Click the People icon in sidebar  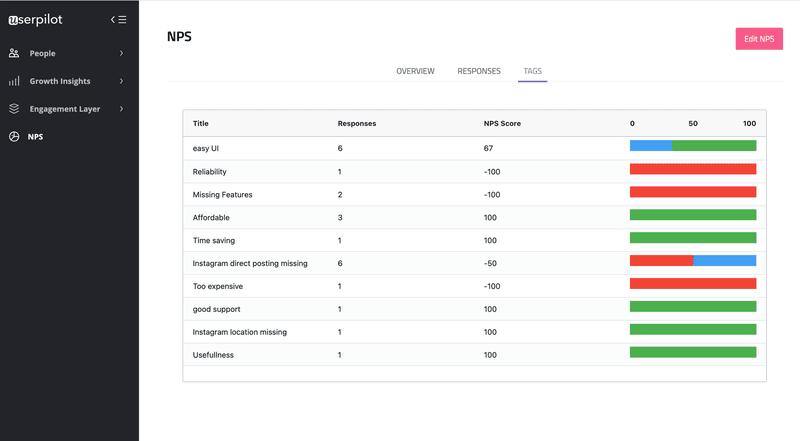pyautogui.click(x=14, y=53)
